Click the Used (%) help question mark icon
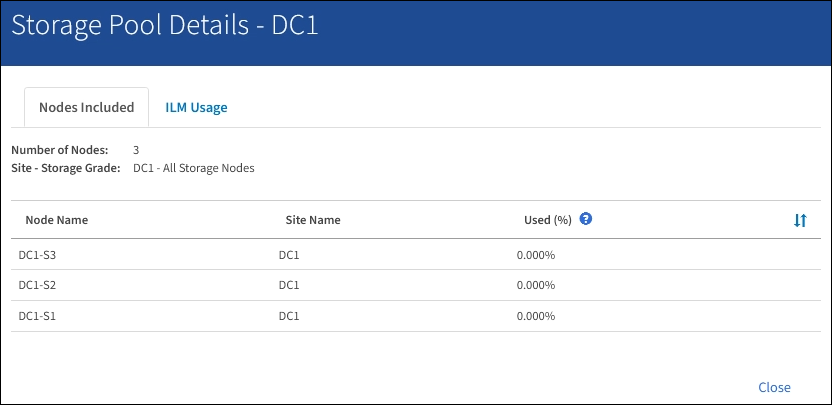832x405 pixels. pos(586,219)
